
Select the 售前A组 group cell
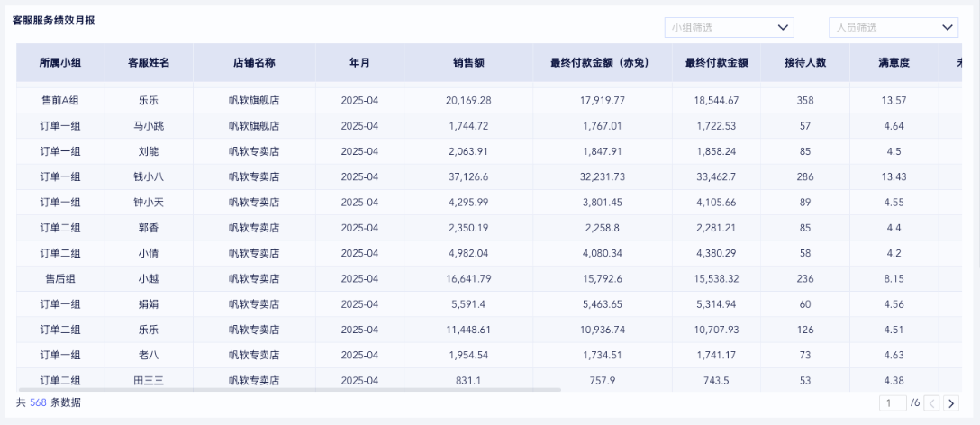(60, 101)
